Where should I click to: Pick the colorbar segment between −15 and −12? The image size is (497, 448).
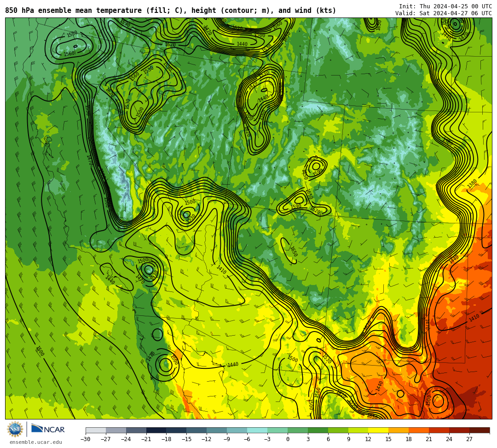[x=197, y=430]
